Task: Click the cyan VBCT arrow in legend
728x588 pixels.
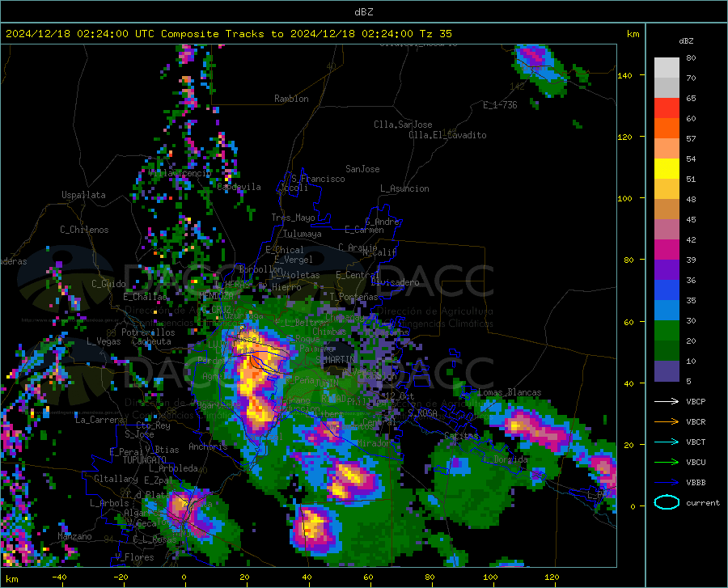Action: (667, 442)
